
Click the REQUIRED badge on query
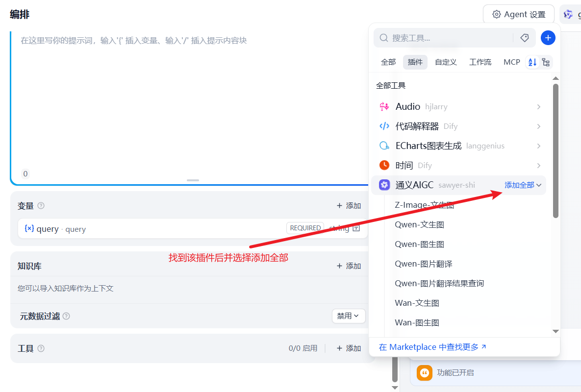[x=305, y=228]
